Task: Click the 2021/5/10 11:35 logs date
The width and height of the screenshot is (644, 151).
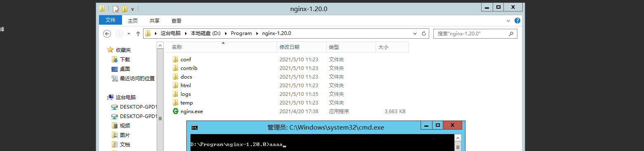Action: 298,94
